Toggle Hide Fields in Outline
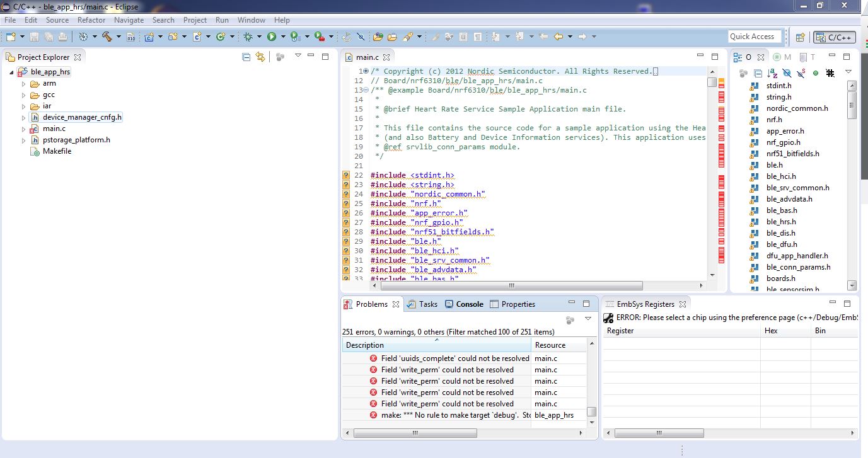This screenshot has height=458, width=868. pyautogui.click(x=787, y=73)
